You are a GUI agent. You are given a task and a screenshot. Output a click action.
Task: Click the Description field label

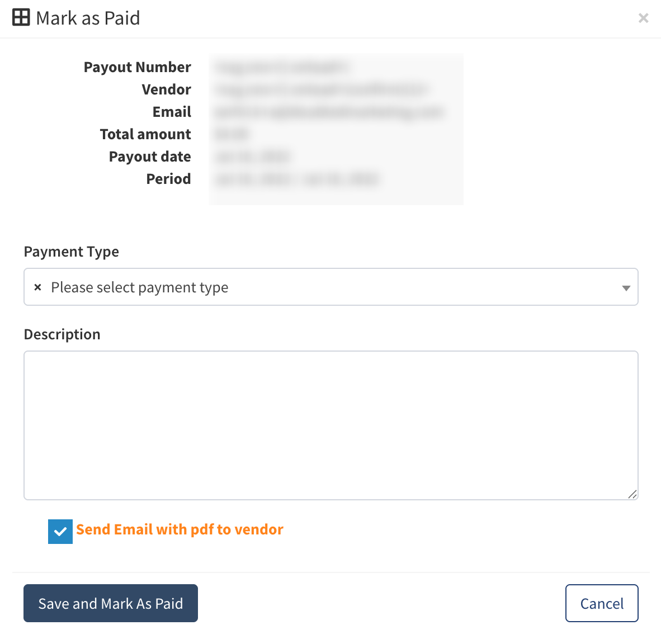tap(62, 334)
